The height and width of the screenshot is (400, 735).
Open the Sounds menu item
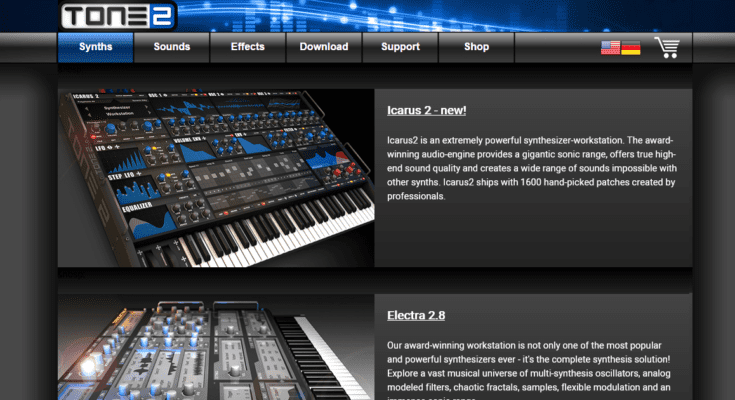[x=171, y=47]
